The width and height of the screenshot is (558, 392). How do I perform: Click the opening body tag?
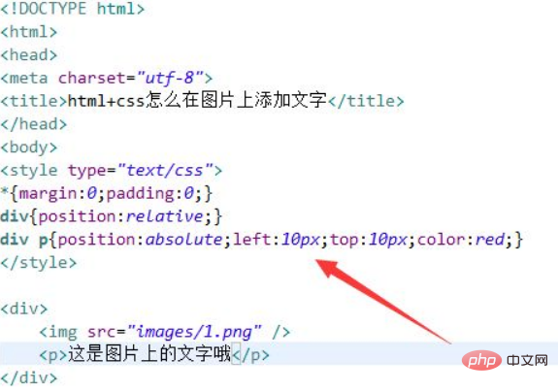tap(29, 147)
